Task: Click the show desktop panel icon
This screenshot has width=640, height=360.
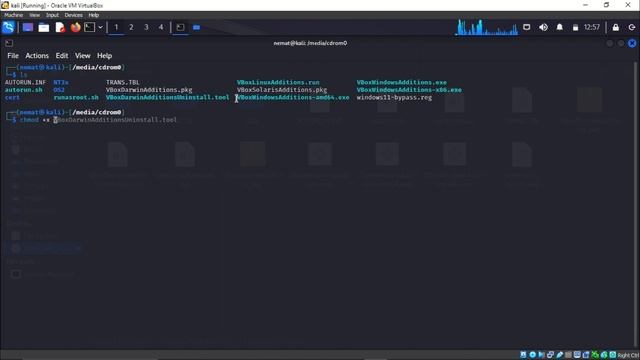Action: [28, 27]
